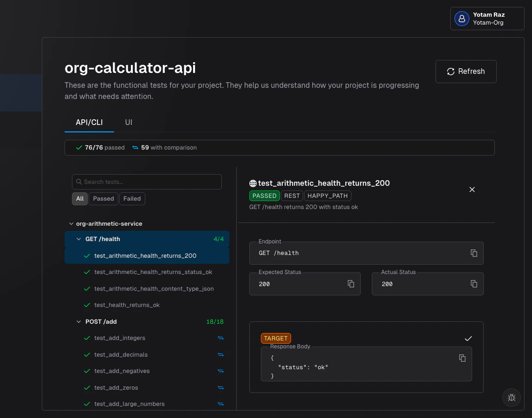The height and width of the screenshot is (418, 532).
Task: Open the bug report icon at bottom right
Action: point(512,398)
